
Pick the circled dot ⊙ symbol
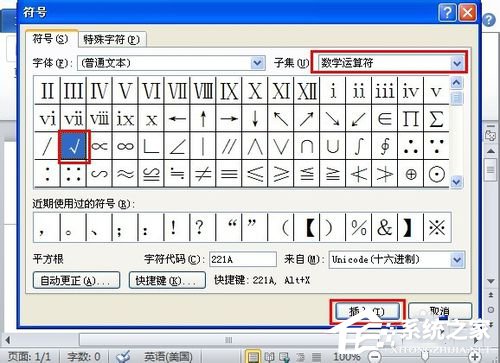[436, 174]
